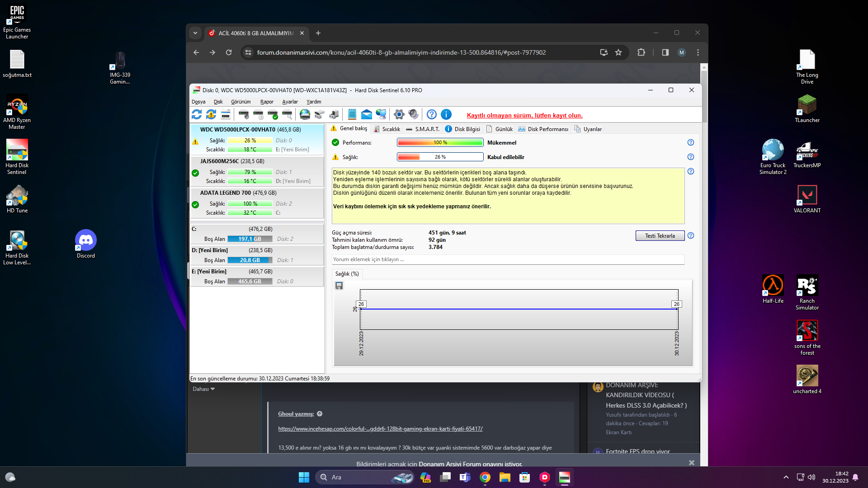Click the disk with binoculars icon
Viewport: 868px width, 488px height.
pyautogui.click(x=320, y=114)
